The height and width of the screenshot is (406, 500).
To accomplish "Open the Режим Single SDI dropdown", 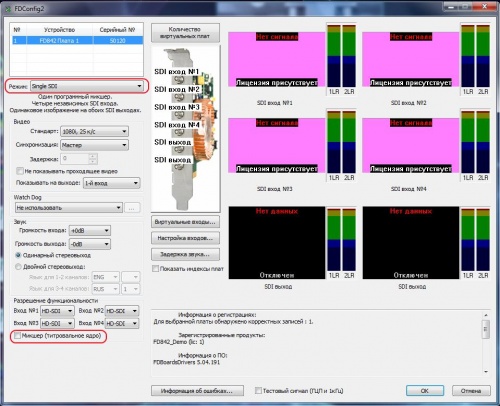I will (87, 86).
